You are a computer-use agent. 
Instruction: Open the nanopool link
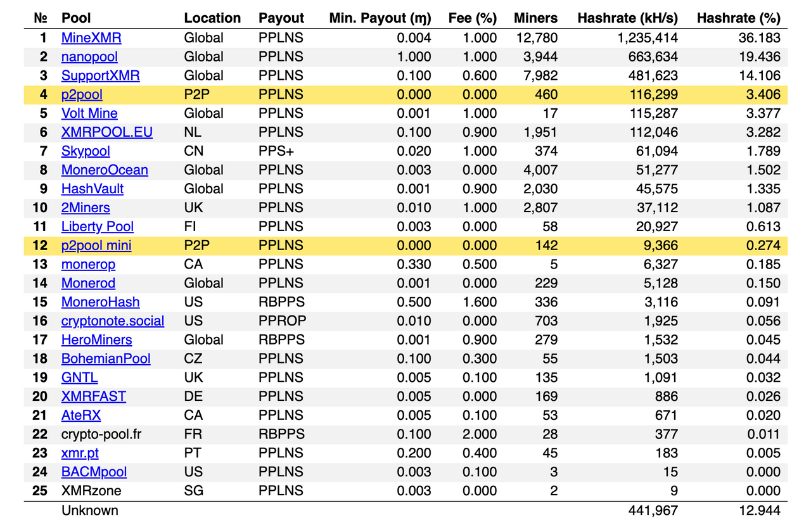click(89, 57)
